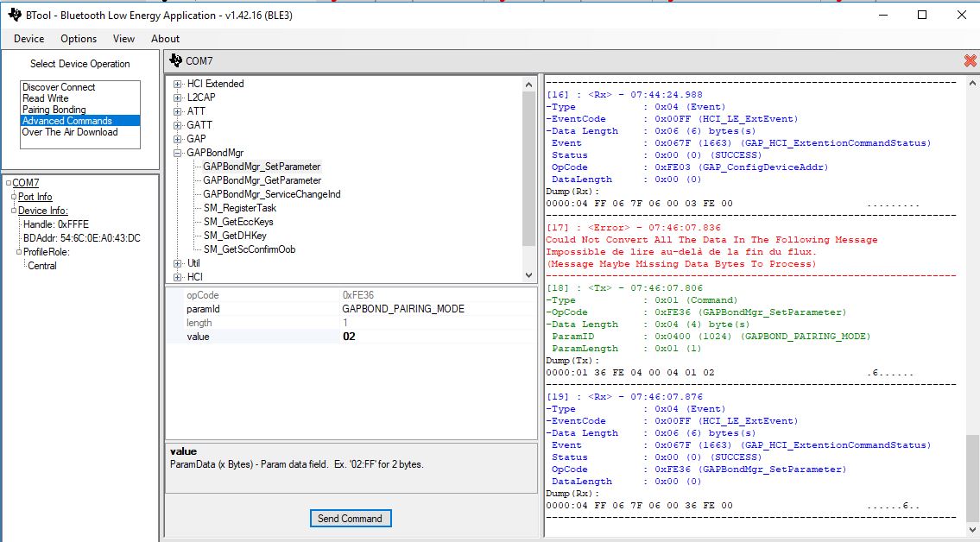Screen dimensions: 980x542
Task: Click the GAPBondMgr tree label
Action: coord(215,153)
